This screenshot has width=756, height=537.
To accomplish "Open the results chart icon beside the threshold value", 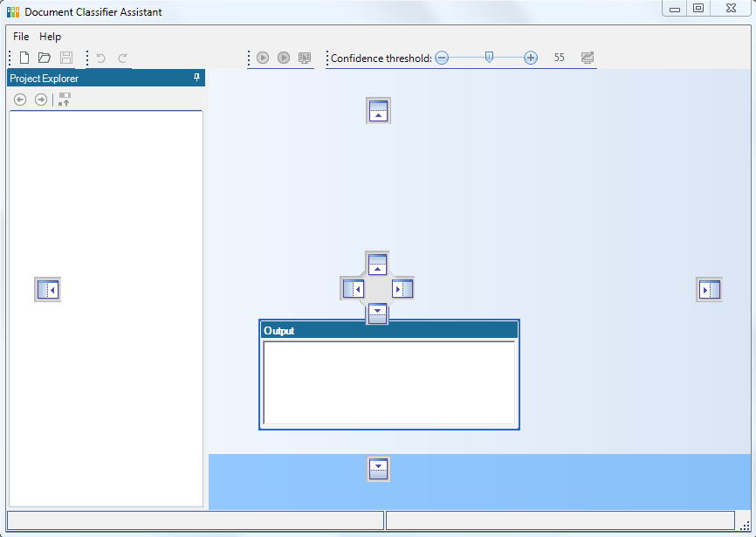I will coord(587,58).
